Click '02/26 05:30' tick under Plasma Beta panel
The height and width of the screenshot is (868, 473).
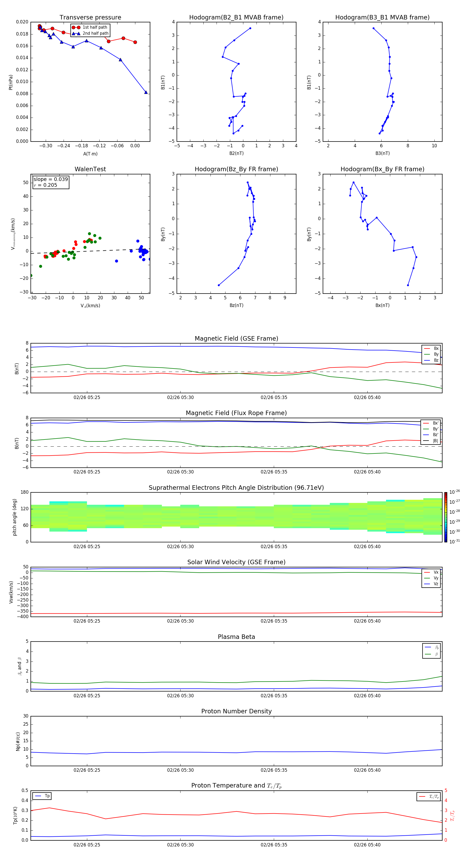click(x=181, y=696)
